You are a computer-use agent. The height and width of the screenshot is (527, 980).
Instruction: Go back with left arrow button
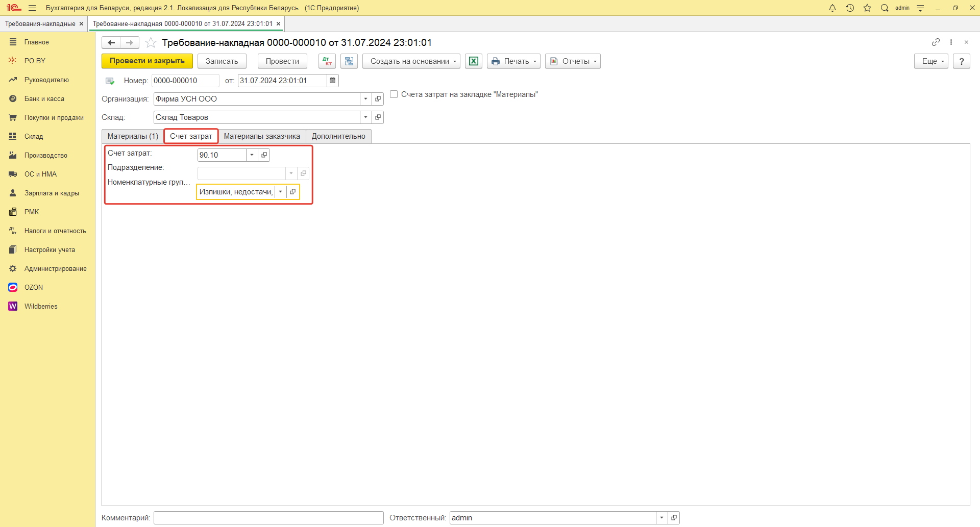coord(111,42)
